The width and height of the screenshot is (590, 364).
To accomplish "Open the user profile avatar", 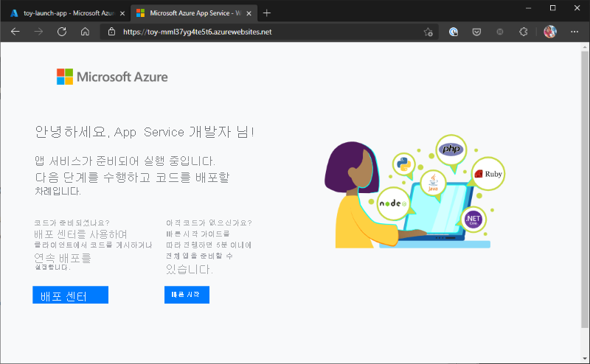I will 550,32.
